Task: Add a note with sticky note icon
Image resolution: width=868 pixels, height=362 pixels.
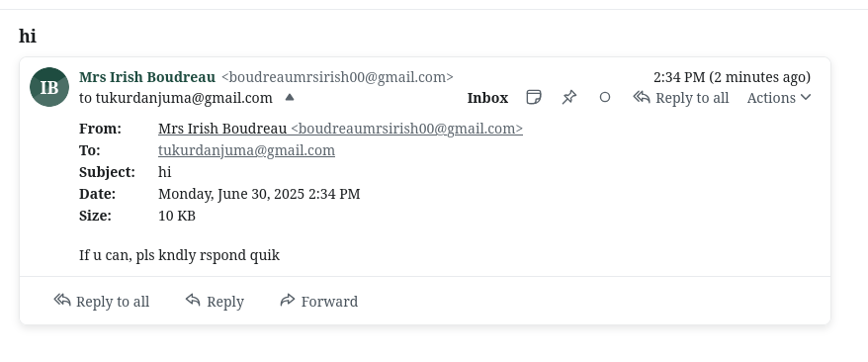Action: pos(533,97)
